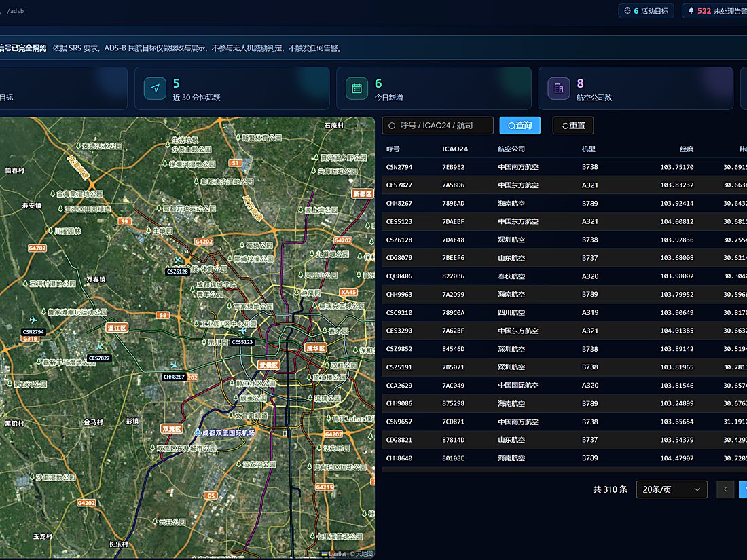Click the 航空公司 column header
The image size is (747, 560).
click(x=511, y=149)
